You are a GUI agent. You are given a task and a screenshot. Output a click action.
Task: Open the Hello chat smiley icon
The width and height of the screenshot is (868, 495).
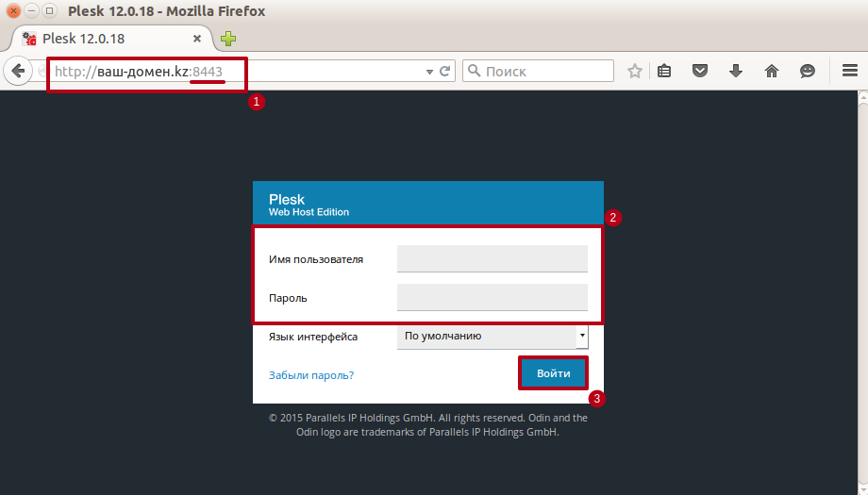808,71
